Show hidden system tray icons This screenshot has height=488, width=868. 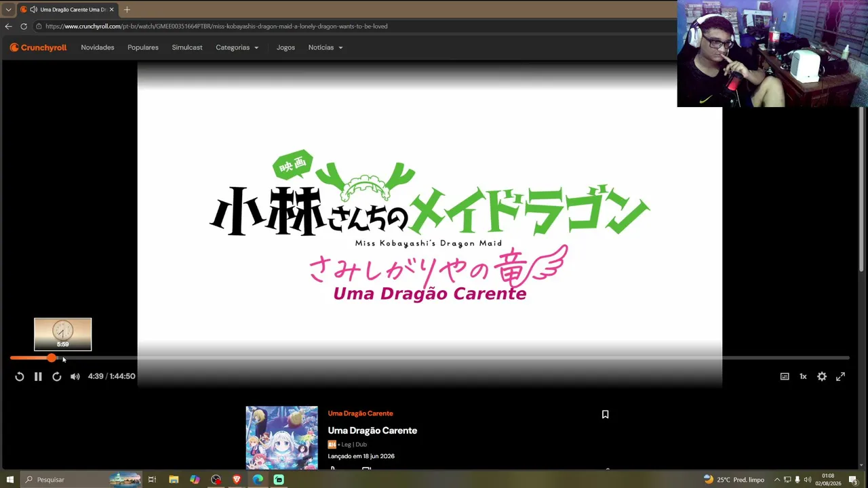click(777, 479)
